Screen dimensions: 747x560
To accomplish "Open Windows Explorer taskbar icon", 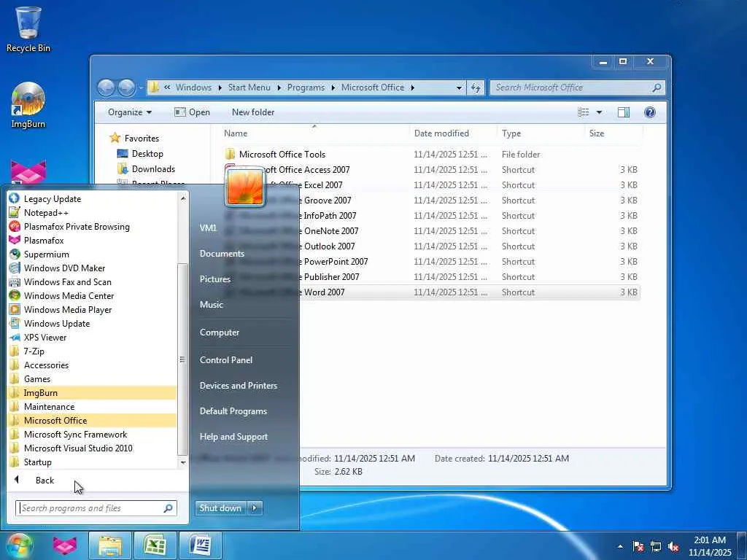I will (110, 545).
